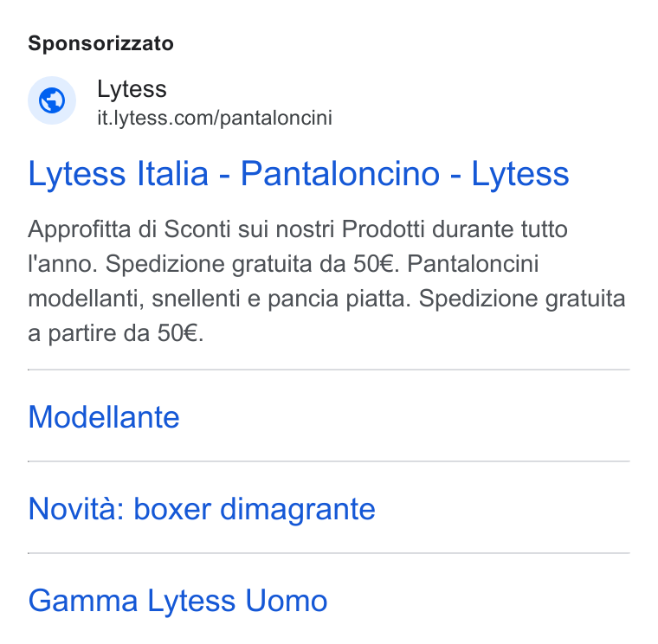Click the 'Spedizione gratuita da 50€' sentence
This screenshot has width=658, height=644.
coord(250,264)
